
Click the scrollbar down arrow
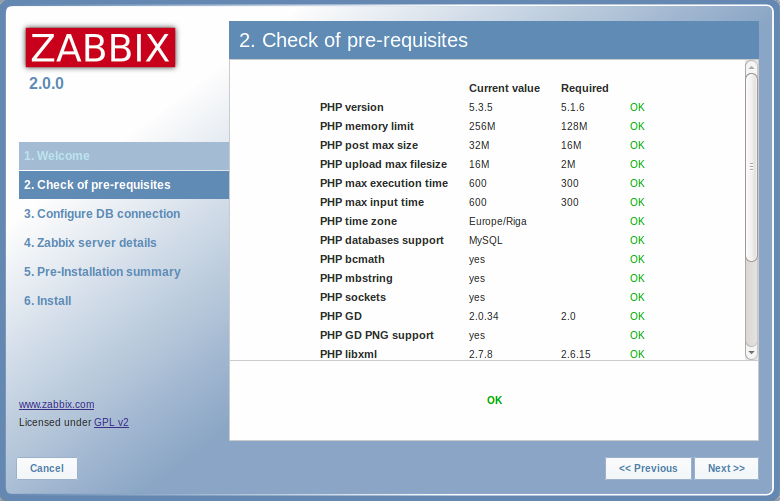pos(751,353)
